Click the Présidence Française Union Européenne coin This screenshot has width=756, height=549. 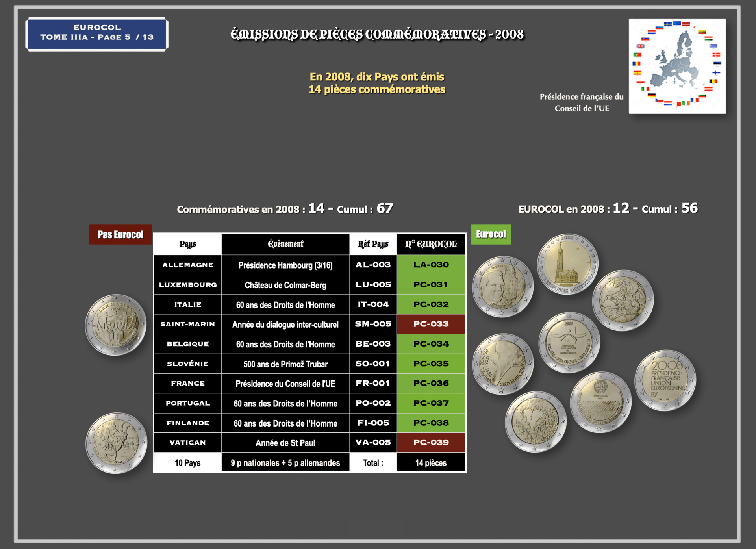click(x=665, y=380)
